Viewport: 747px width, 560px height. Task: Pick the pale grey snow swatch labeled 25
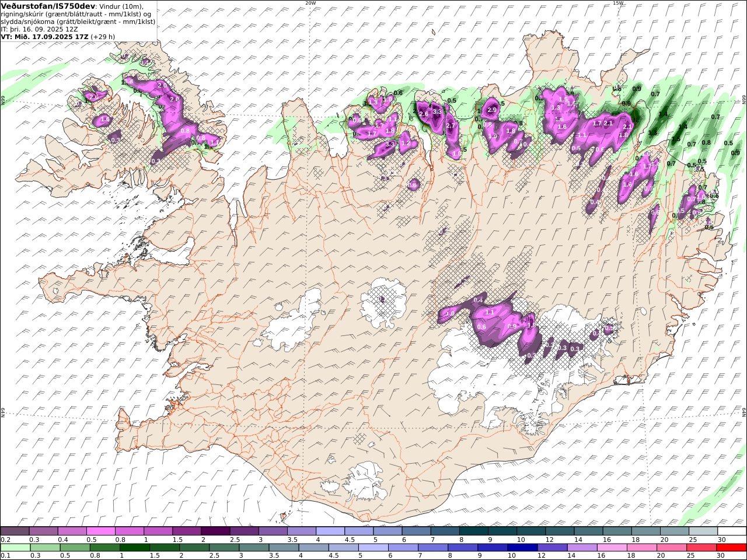coord(703,531)
